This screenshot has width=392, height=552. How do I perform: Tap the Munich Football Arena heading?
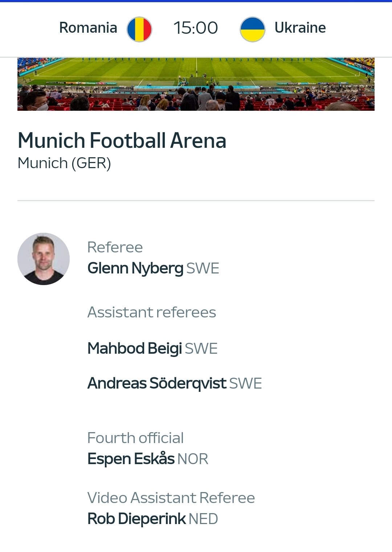(x=122, y=141)
